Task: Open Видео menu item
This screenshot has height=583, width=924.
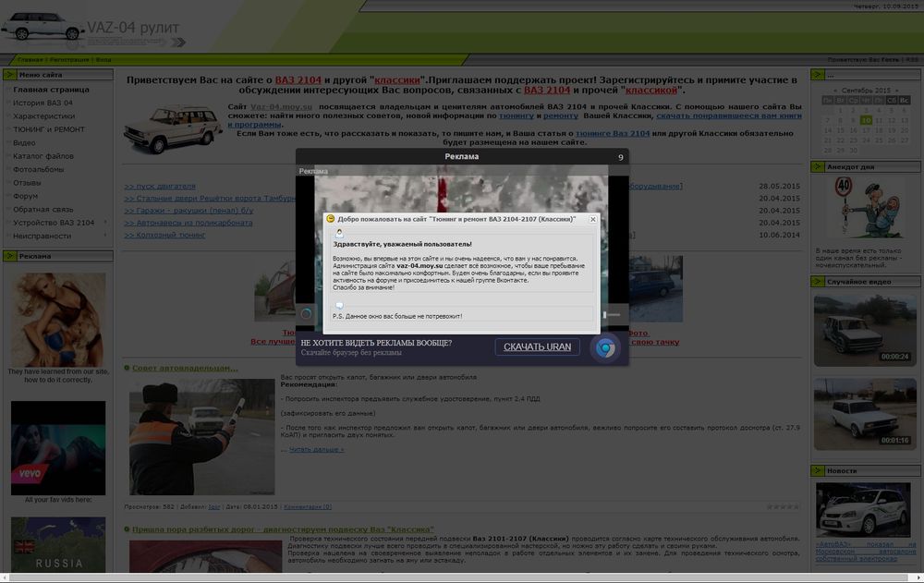Action: (24, 142)
